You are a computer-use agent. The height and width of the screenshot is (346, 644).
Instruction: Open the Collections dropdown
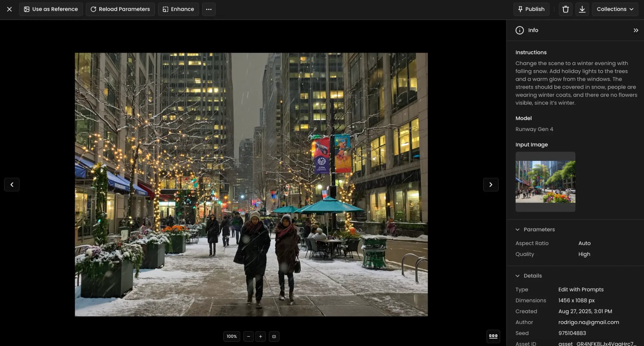pyautogui.click(x=615, y=9)
